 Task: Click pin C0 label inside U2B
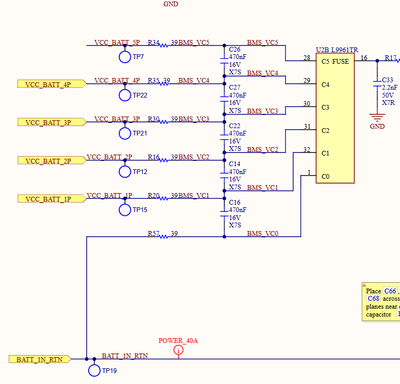[x=326, y=177]
